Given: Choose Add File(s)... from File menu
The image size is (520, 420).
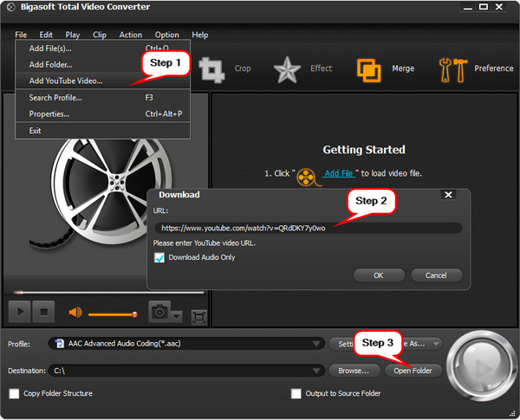Looking at the screenshot, I should tap(103, 48).
